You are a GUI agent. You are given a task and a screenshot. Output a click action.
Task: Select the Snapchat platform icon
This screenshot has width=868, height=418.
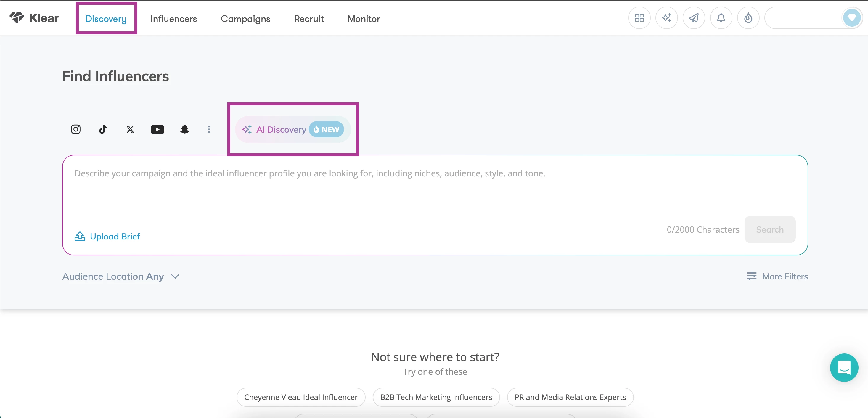(185, 129)
